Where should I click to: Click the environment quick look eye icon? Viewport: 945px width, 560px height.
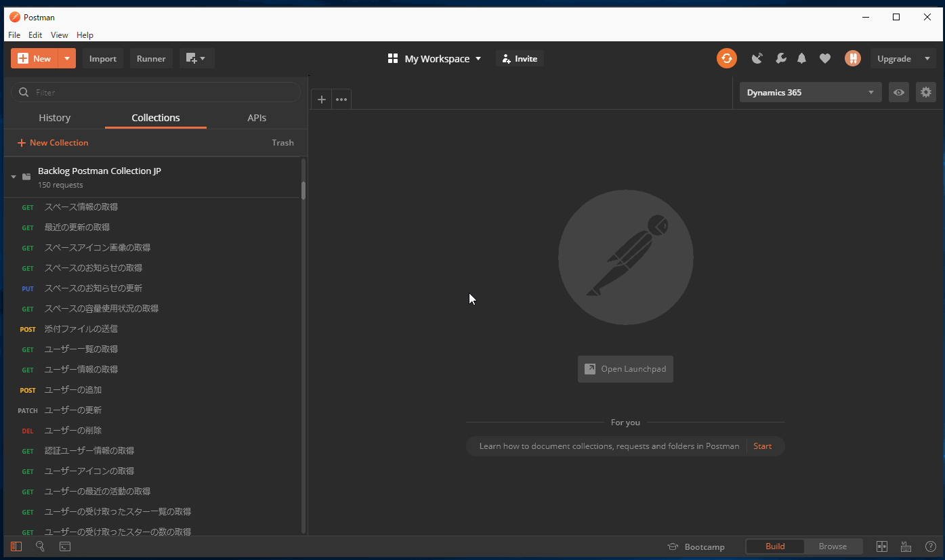click(899, 93)
